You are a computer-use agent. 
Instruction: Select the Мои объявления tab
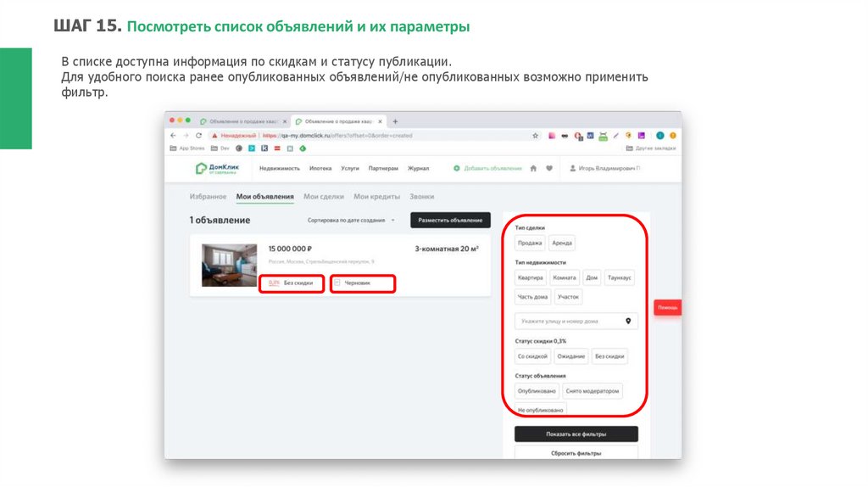tap(265, 197)
